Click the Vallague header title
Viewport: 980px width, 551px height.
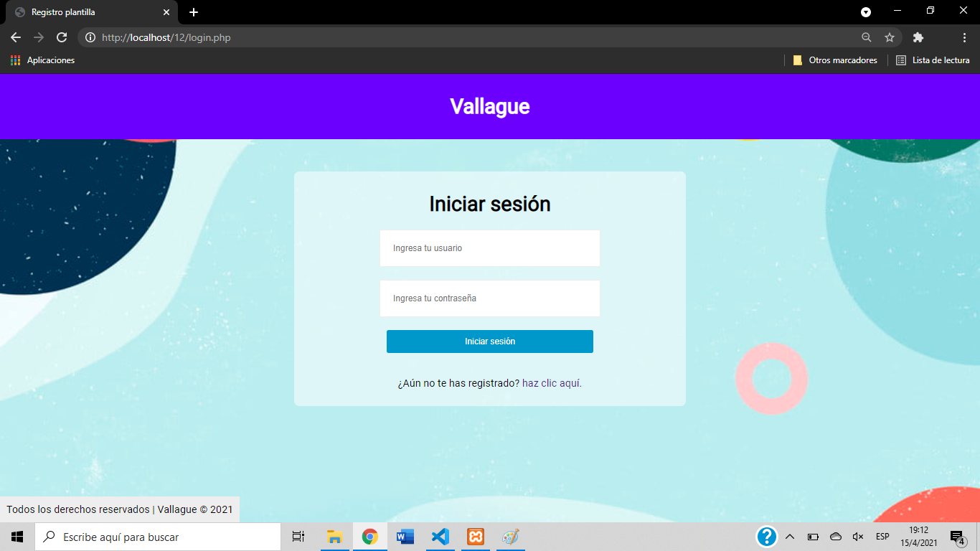(x=490, y=106)
